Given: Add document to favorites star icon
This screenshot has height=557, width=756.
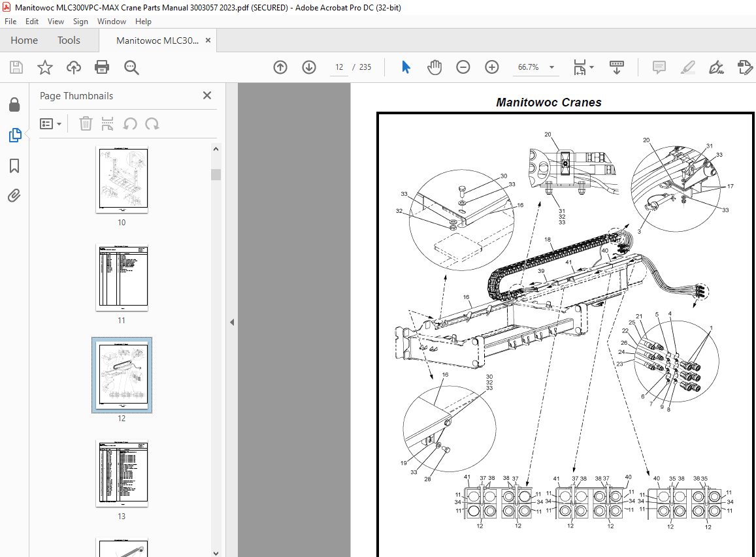Looking at the screenshot, I should point(45,67).
